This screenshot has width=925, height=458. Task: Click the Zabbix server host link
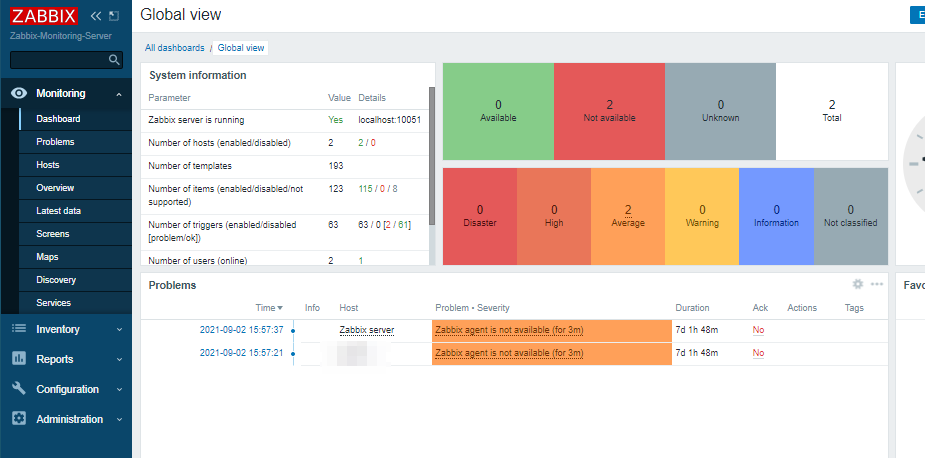(x=367, y=330)
